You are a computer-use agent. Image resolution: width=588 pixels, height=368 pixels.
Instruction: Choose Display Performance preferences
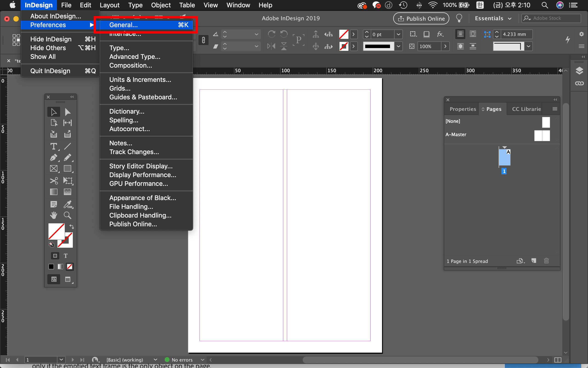(x=146, y=175)
